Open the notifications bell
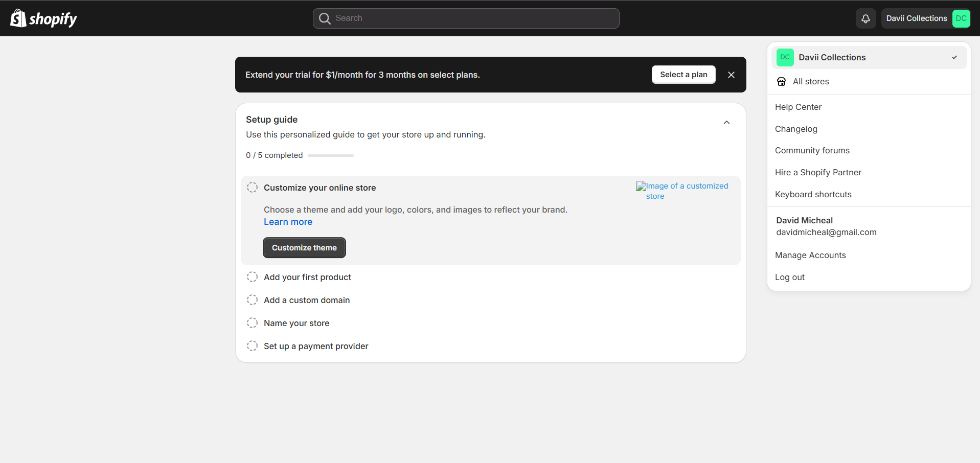Screen dimensions: 980x463 pos(865,18)
